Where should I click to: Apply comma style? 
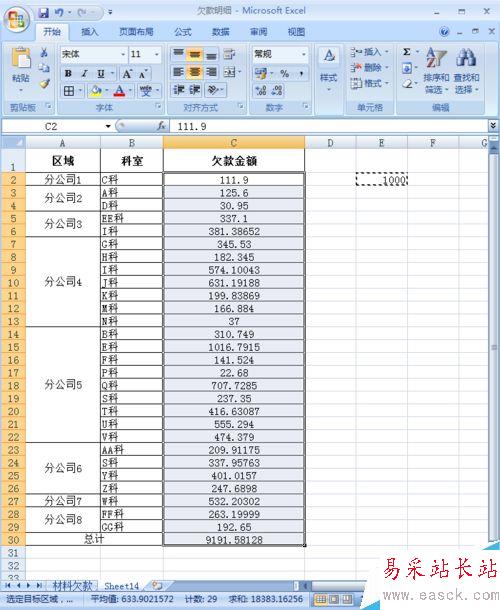click(x=301, y=73)
